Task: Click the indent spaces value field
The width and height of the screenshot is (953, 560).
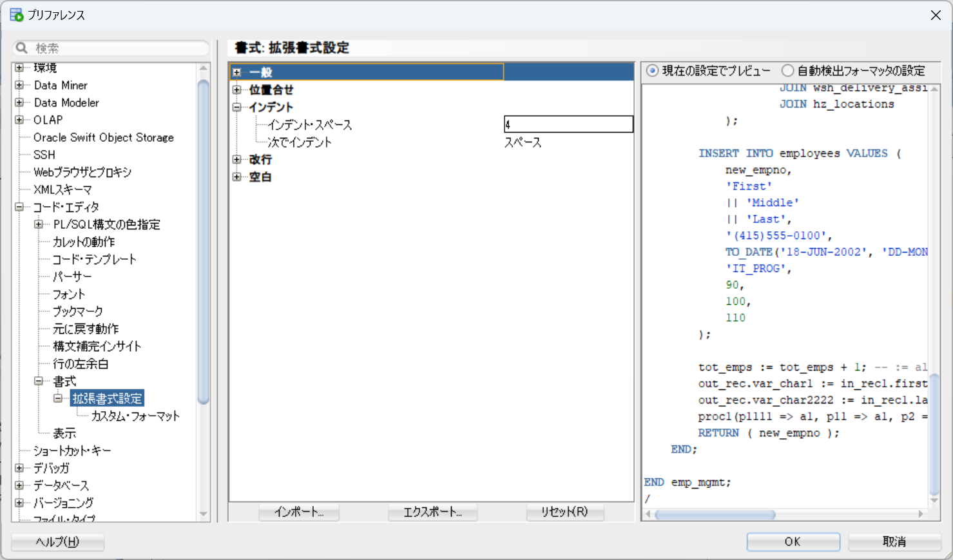Action: click(568, 124)
